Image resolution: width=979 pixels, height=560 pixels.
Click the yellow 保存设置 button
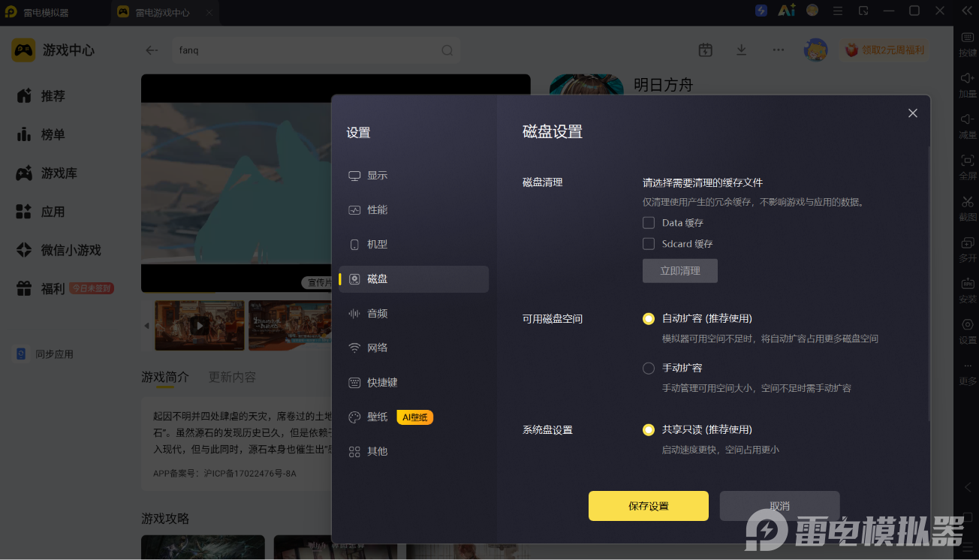(649, 506)
